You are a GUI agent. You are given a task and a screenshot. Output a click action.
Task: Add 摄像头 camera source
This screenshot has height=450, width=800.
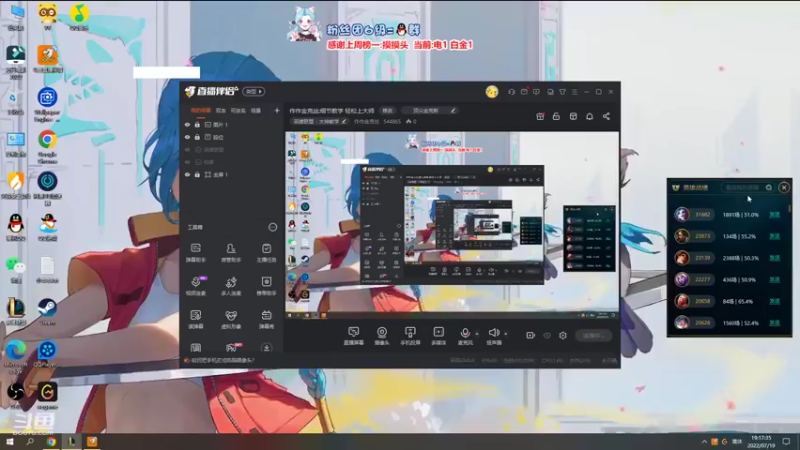[x=382, y=336]
